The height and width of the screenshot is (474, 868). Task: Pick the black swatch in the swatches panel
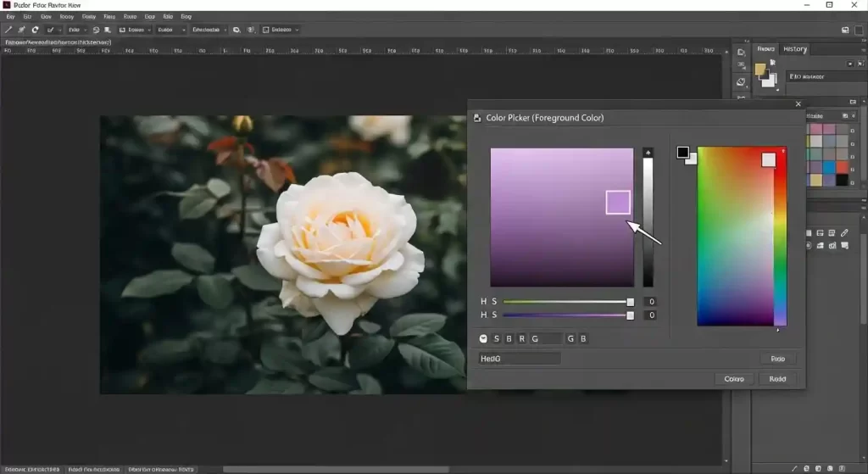842,180
